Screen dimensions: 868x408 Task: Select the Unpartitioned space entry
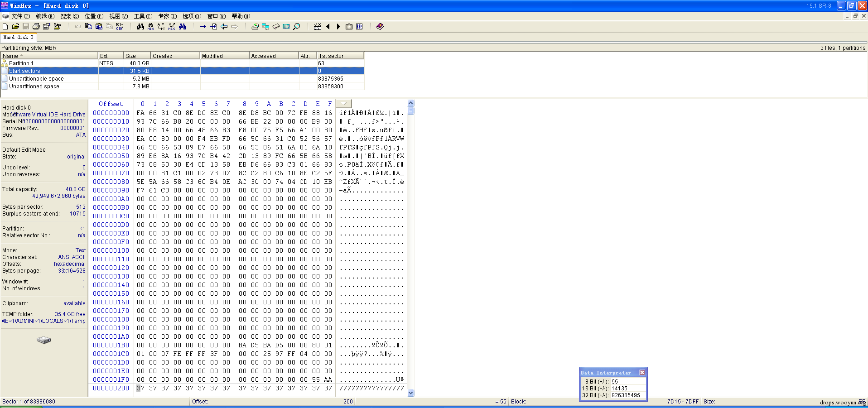(x=34, y=86)
